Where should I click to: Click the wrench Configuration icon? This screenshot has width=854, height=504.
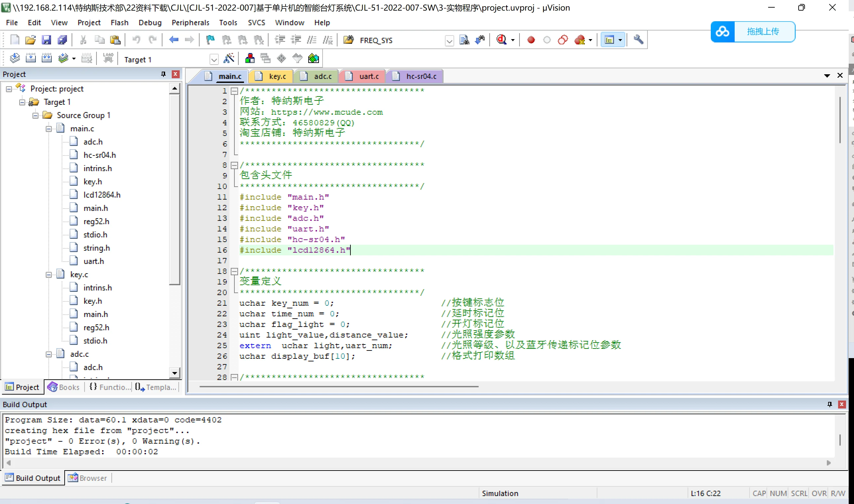639,40
